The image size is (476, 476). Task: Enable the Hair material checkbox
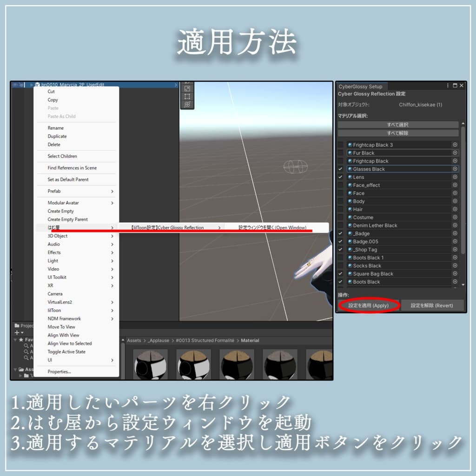point(340,209)
